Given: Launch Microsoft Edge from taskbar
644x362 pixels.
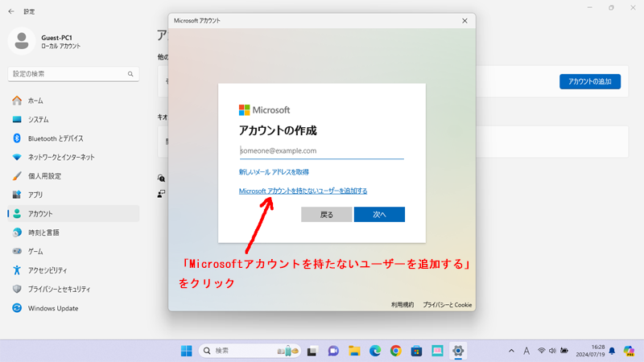Looking at the screenshot, I should click(375, 351).
